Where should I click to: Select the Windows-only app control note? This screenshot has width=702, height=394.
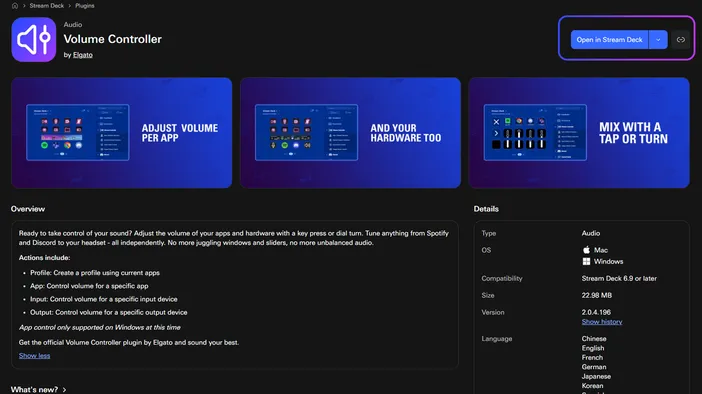(99, 328)
